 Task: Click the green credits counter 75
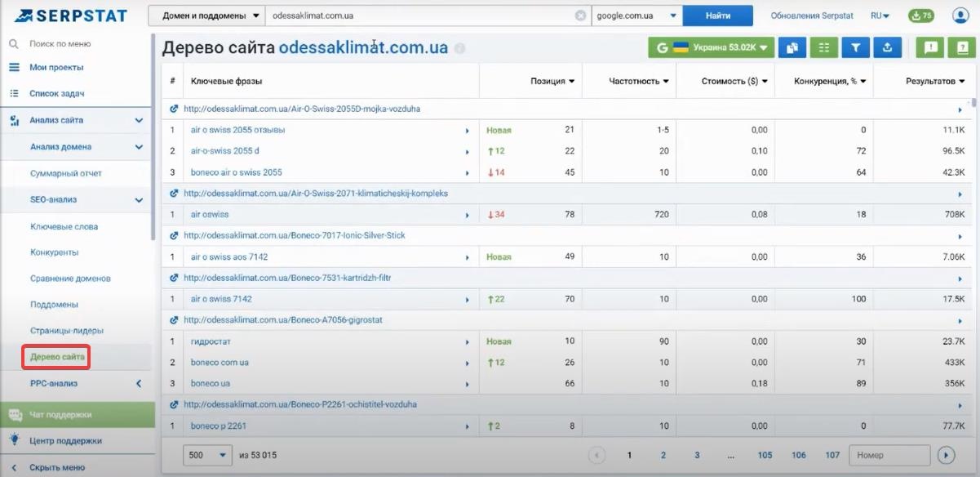coord(921,16)
